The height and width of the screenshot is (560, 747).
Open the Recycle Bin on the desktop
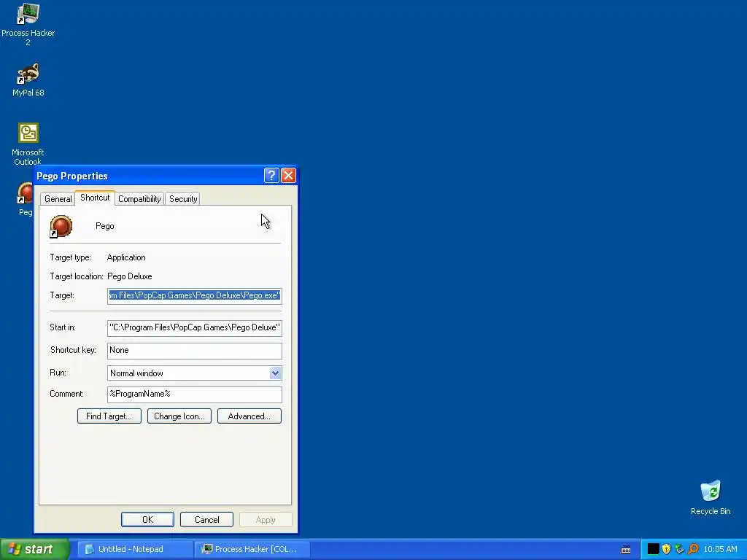coord(711,497)
